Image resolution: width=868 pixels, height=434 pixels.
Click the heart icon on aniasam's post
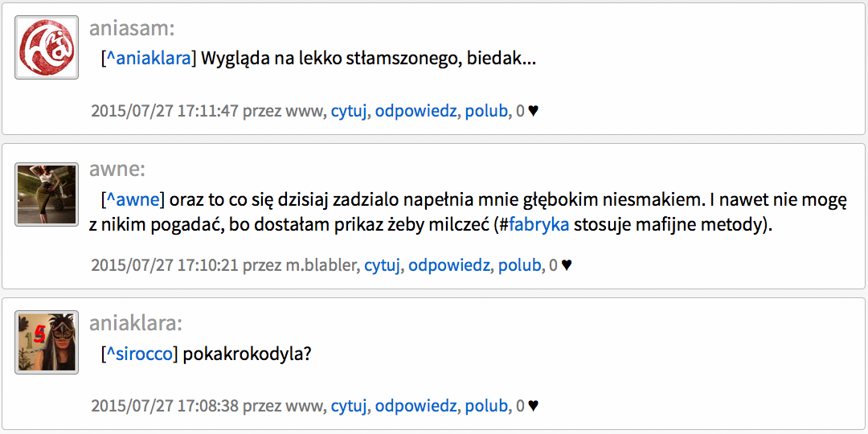tap(533, 111)
